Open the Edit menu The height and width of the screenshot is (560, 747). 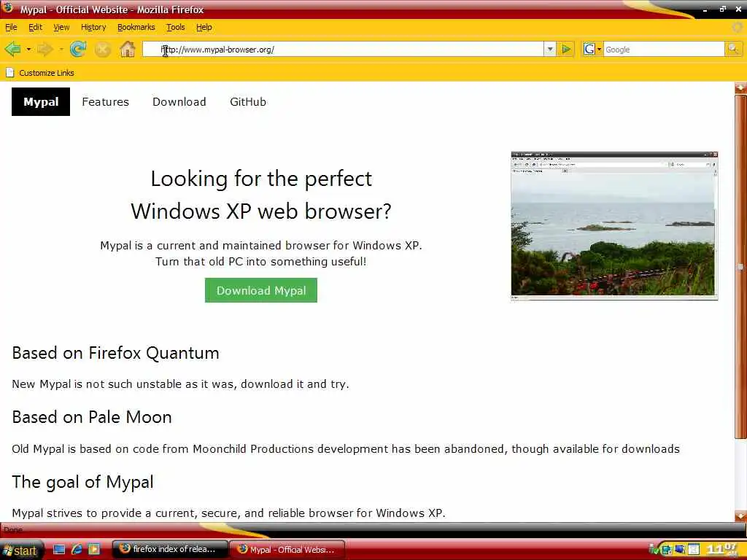click(35, 27)
